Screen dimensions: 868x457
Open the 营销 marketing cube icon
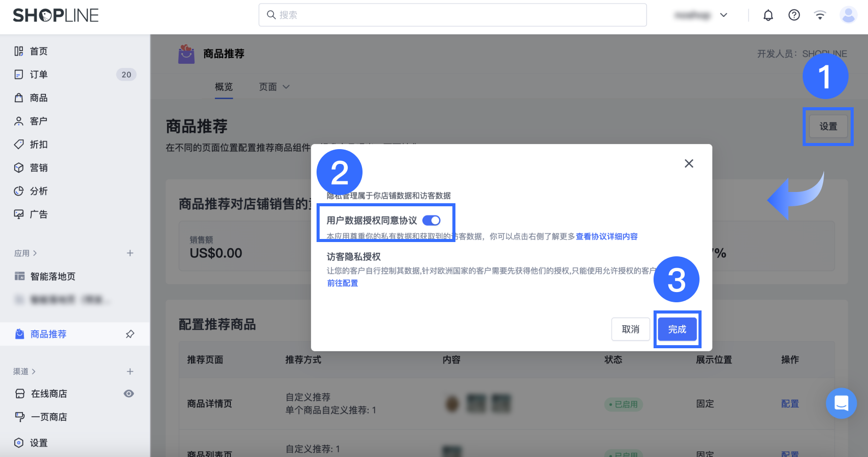19,167
